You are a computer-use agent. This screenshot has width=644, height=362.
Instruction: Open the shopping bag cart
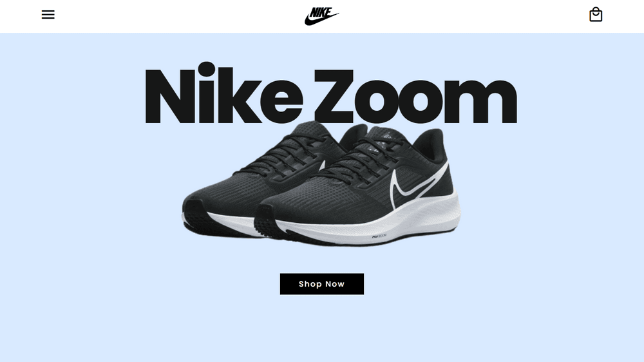click(x=596, y=14)
